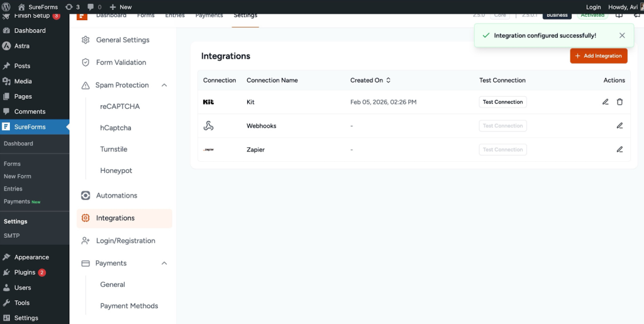
Task: Open Plugins in the WordPress sidebar
Action: pos(25,272)
